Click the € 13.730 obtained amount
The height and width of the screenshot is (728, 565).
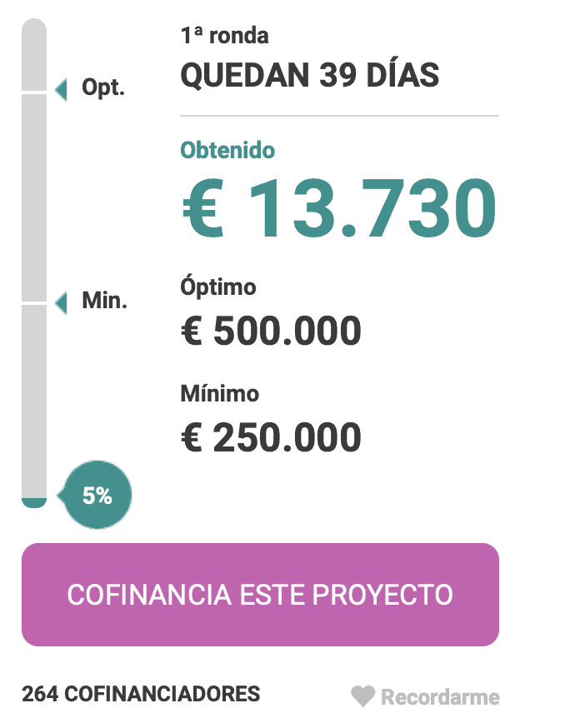coord(338,208)
